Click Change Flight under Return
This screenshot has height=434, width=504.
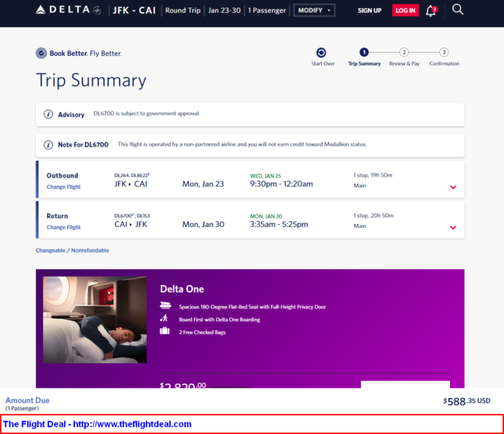coord(64,227)
